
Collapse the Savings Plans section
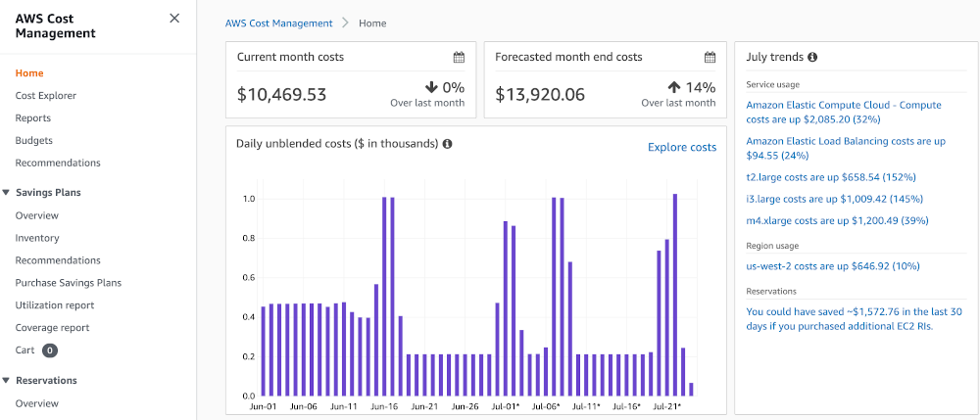coord(7,193)
